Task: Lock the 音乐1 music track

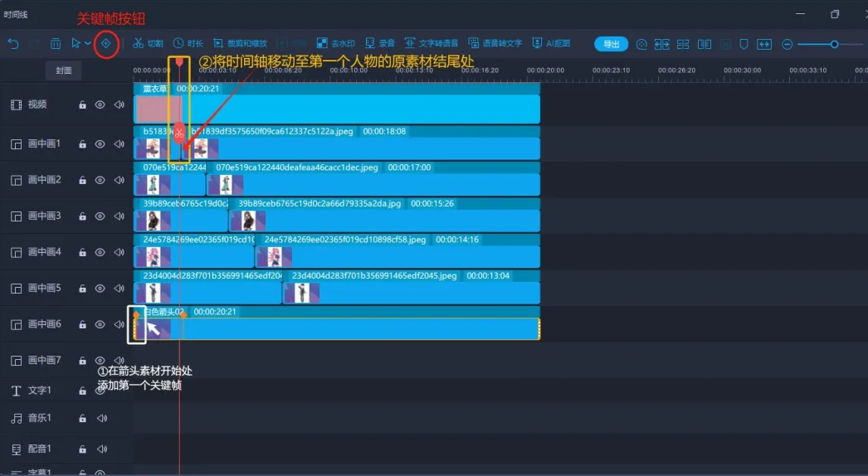Action: (82, 419)
